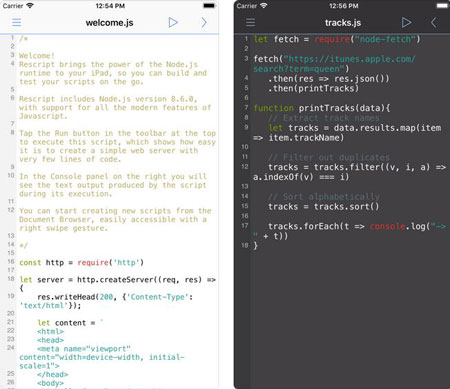Open console panel using right chevron in welcome.js
This screenshot has height=389, width=450.
pos(204,22)
